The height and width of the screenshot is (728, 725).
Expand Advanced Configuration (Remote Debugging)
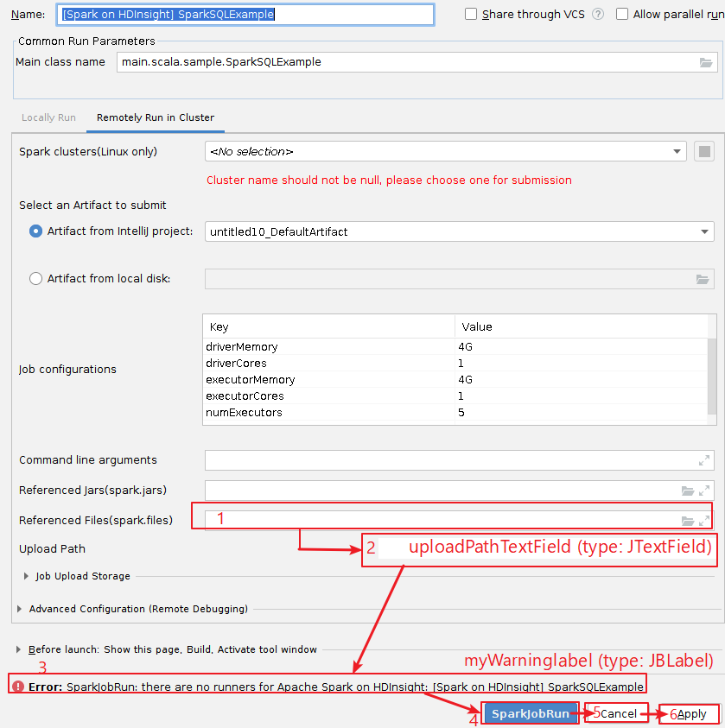(20, 609)
